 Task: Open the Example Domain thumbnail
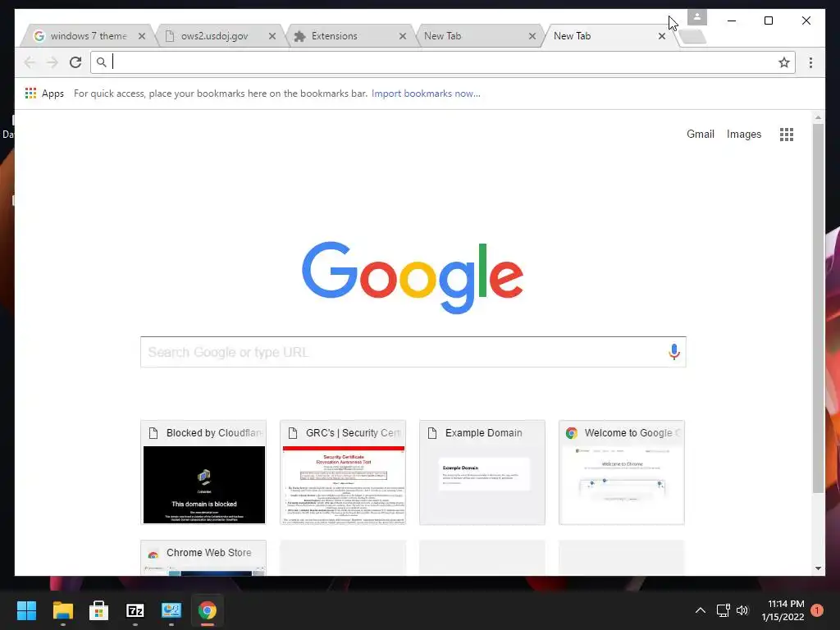[x=482, y=472]
